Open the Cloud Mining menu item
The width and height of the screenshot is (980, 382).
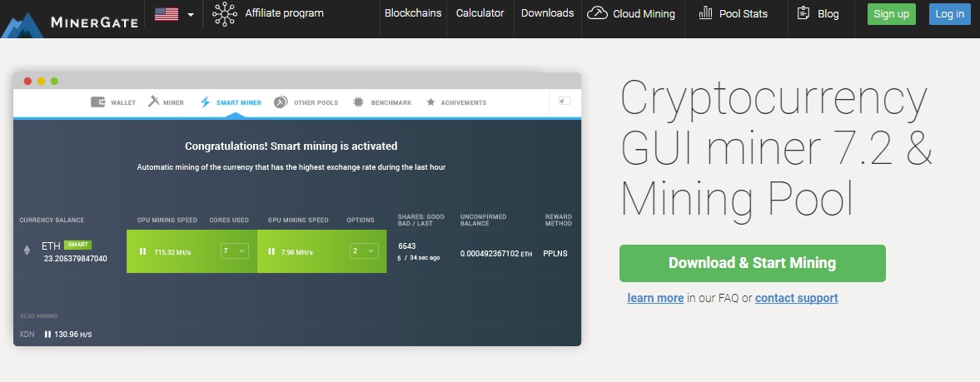(x=644, y=14)
